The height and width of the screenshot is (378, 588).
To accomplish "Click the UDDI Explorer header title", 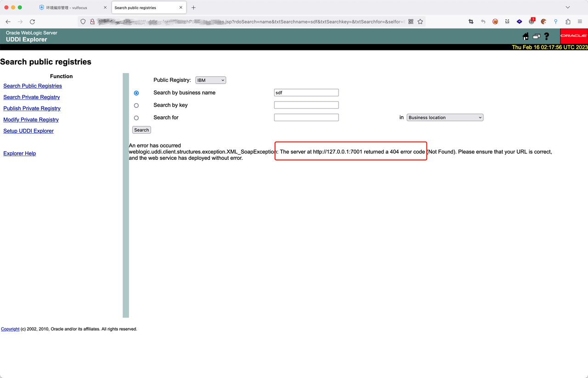I will [27, 39].
